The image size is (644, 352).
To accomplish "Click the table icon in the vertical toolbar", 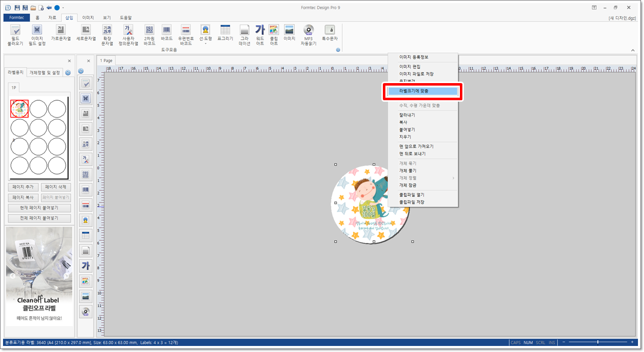I will (x=86, y=235).
